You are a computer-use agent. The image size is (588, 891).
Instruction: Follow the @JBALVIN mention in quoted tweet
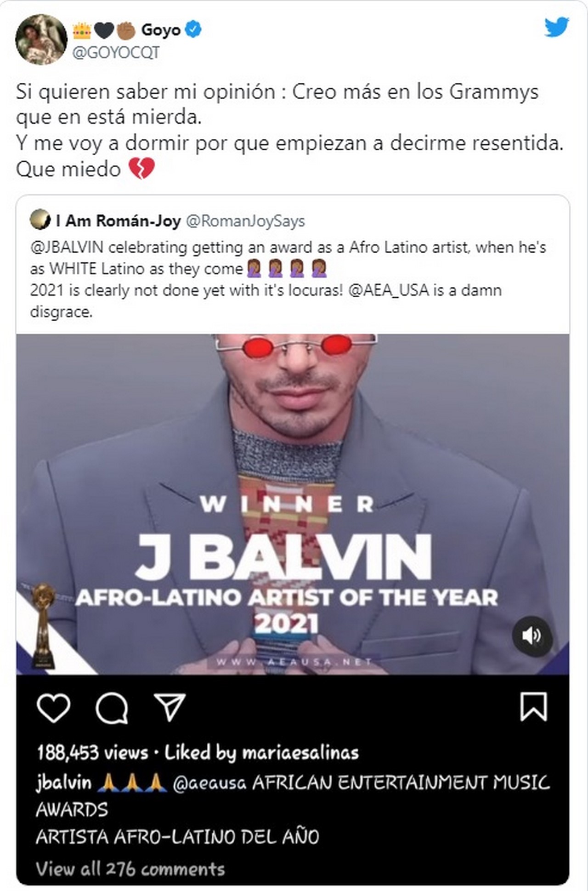(67, 247)
